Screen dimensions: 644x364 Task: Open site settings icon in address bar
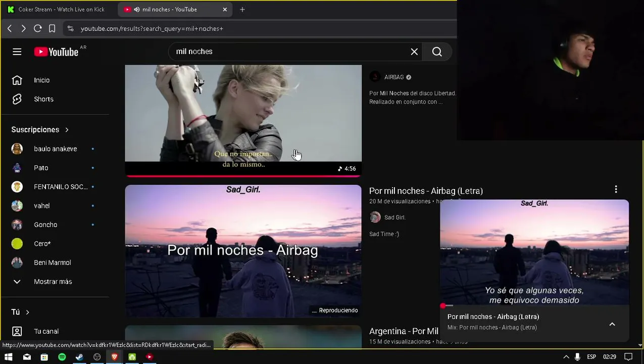pos(70,29)
